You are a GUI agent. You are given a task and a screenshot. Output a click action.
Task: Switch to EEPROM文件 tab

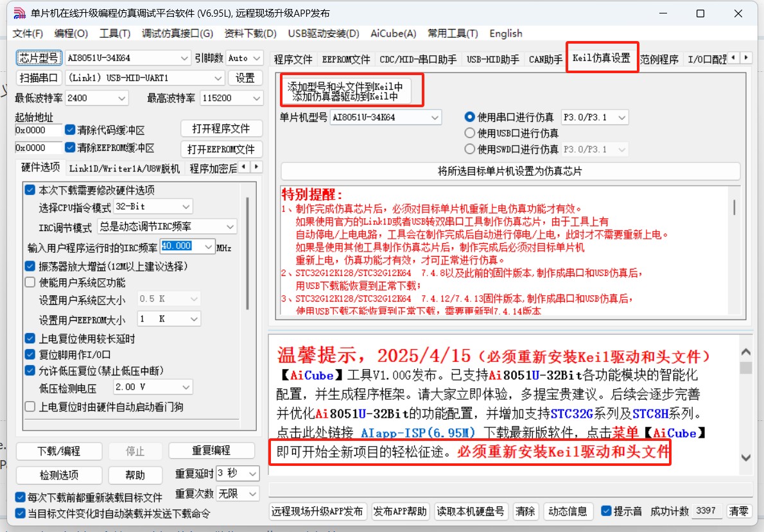coord(346,60)
